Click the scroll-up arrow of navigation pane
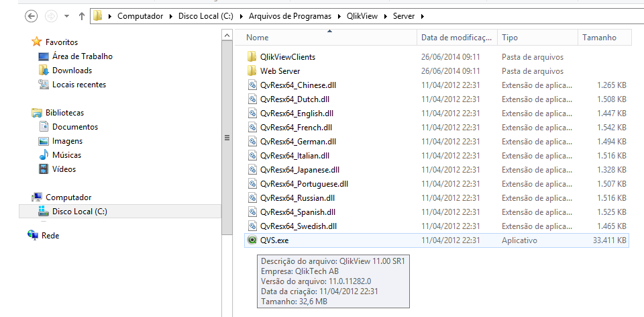This screenshot has height=317, width=644. click(227, 36)
